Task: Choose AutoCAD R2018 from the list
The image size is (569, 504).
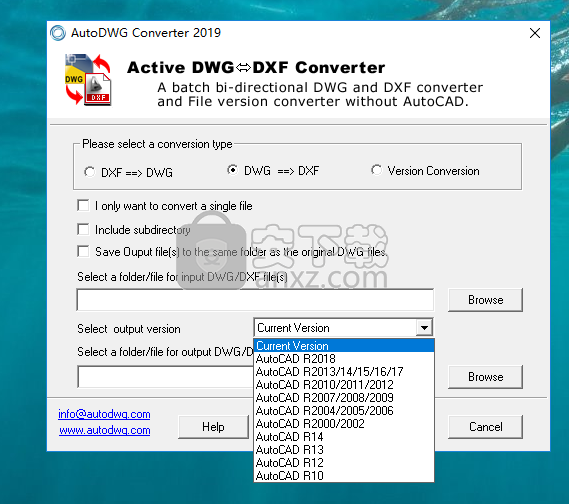Action: tap(344, 359)
